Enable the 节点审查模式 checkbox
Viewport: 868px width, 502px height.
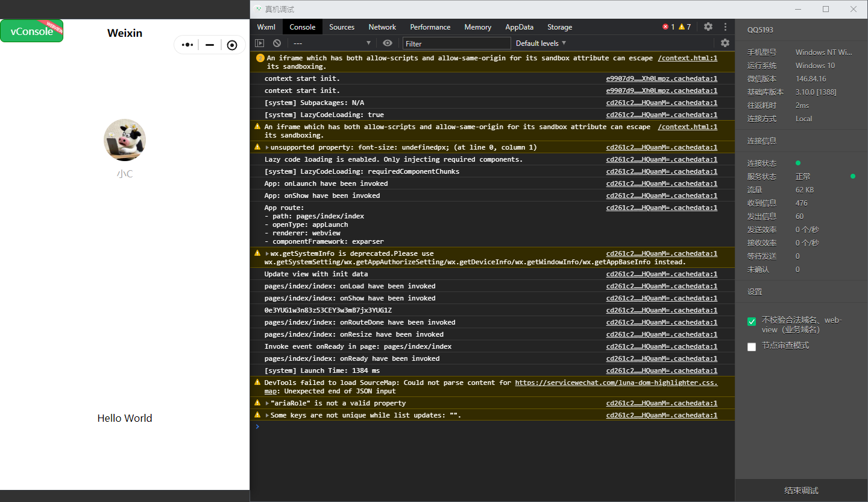click(752, 347)
